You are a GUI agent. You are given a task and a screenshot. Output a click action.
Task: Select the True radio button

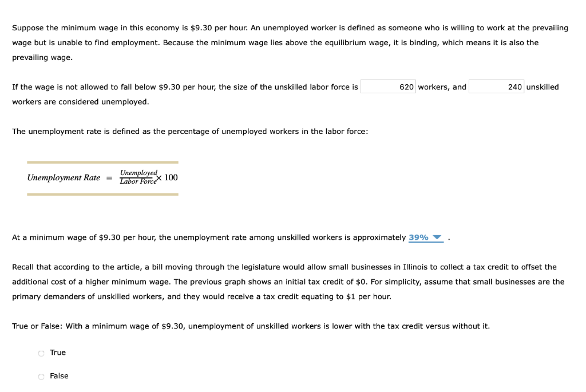click(x=41, y=353)
